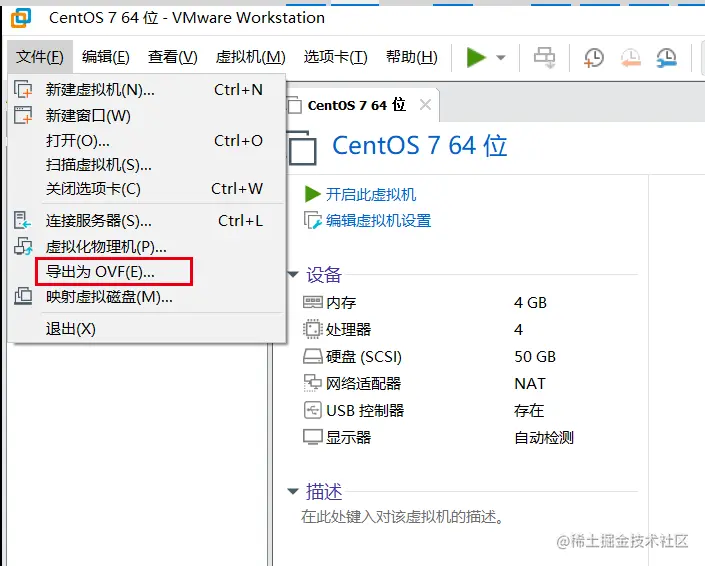Click the virtualize physical machine icon
The image size is (705, 566).
[x=23, y=246]
